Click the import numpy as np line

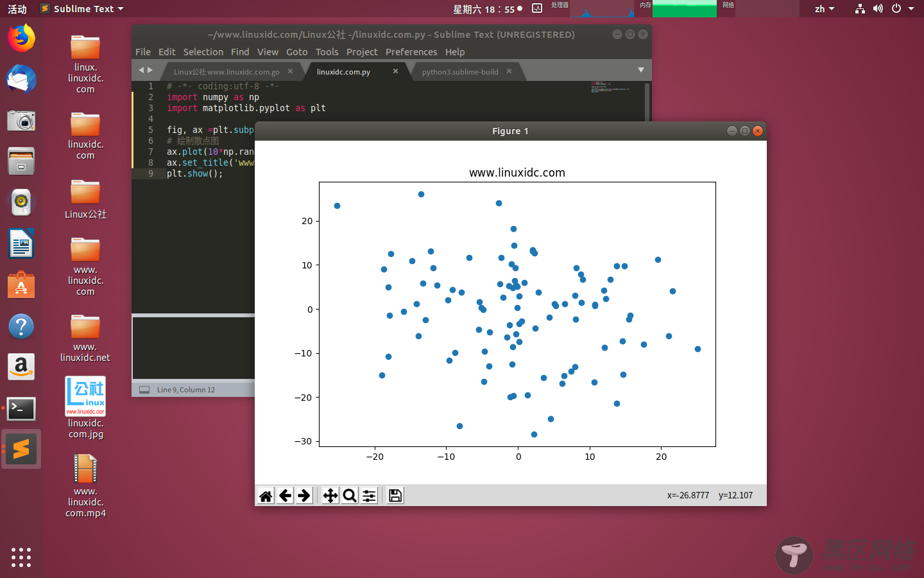pyautogui.click(x=213, y=97)
